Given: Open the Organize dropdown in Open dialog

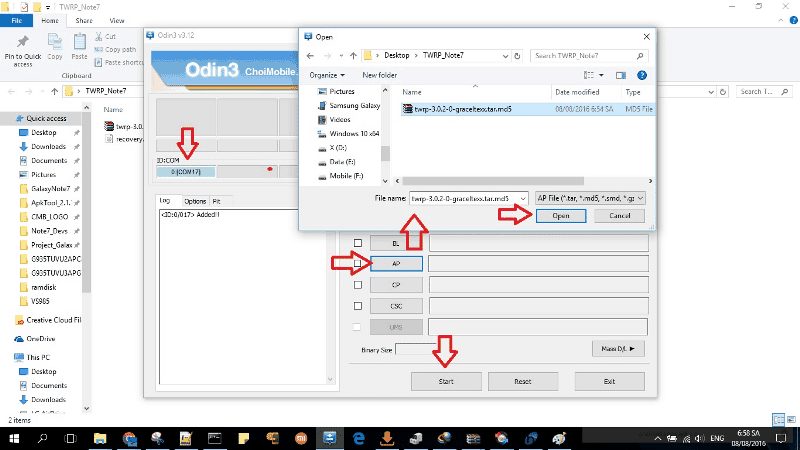Looking at the screenshot, I should 327,75.
